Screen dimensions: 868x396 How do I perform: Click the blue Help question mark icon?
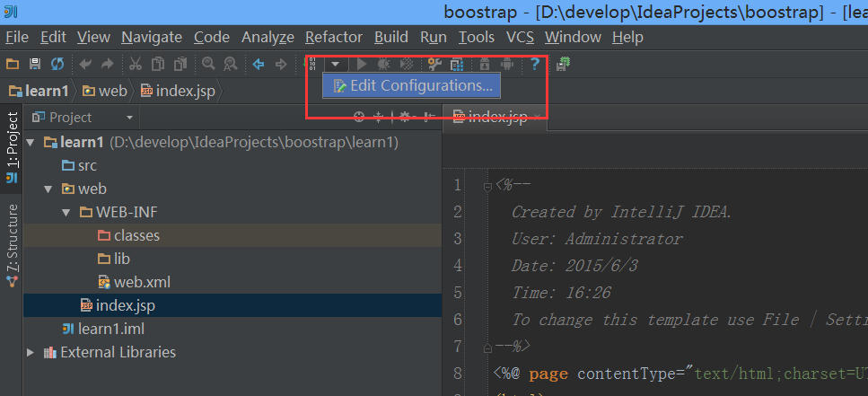(x=535, y=65)
